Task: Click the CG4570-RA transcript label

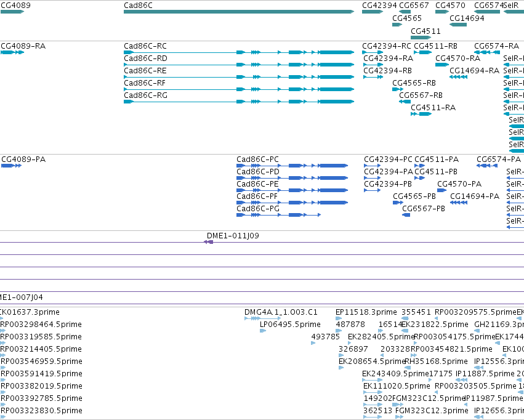Action: (458, 59)
